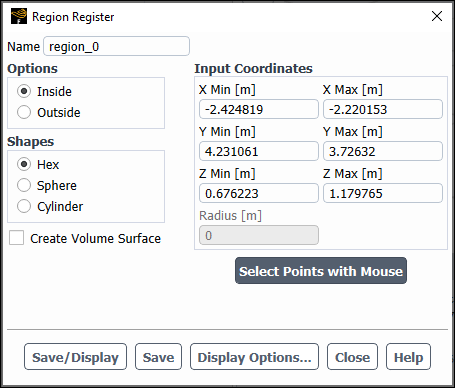
Task: Click the Options heading
Action: 32,68
